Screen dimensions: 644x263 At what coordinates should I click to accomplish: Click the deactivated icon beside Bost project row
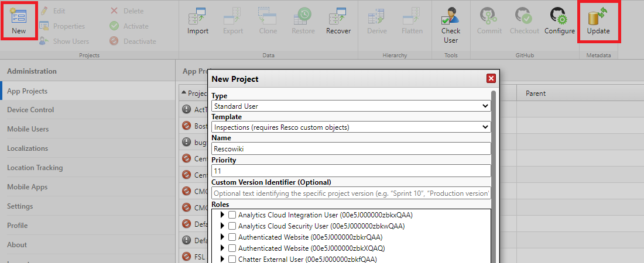[x=186, y=126]
